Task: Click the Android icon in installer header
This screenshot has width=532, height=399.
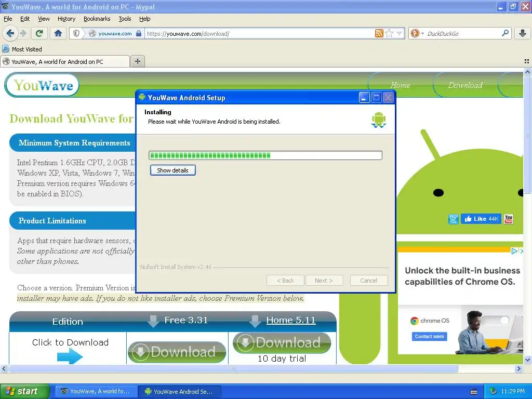Action: pyautogui.click(x=379, y=120)
